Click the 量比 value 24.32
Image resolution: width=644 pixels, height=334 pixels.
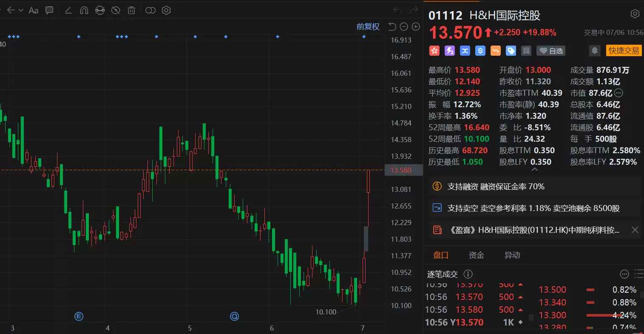535,139
